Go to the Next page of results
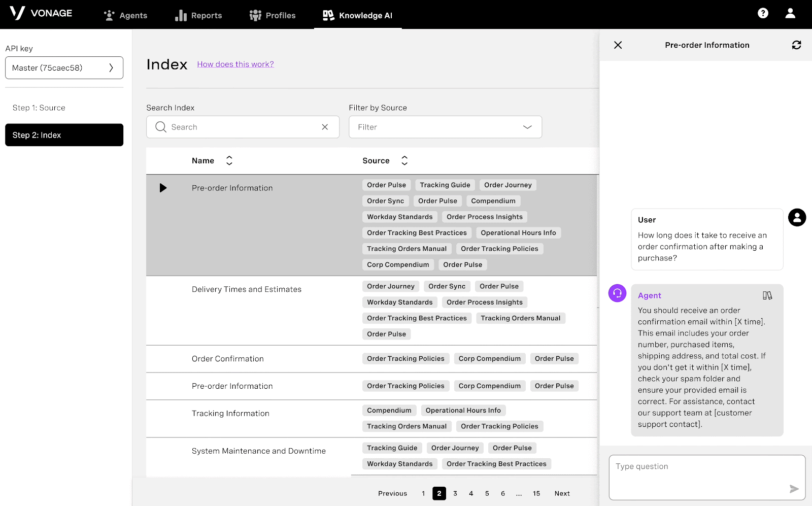The height and width of the screenshot is (506, 812). pos(562,493)
